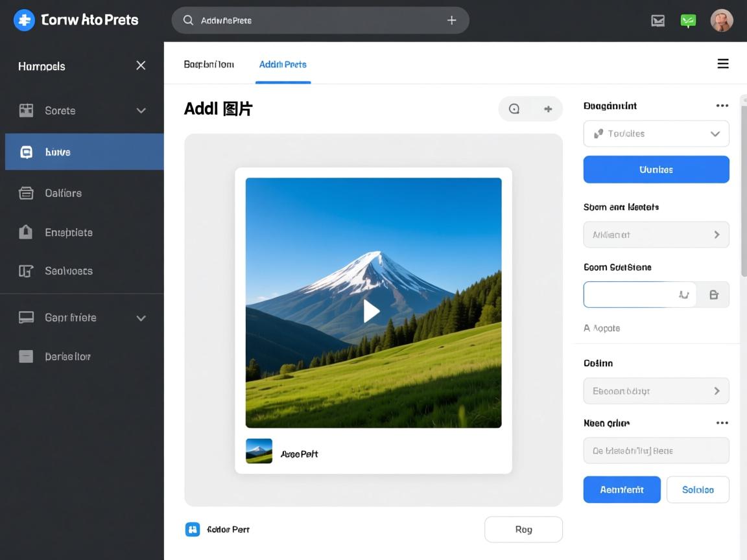Expand the Sorets sidebar section
Screen dimensions: 747x560
[141, 111]
